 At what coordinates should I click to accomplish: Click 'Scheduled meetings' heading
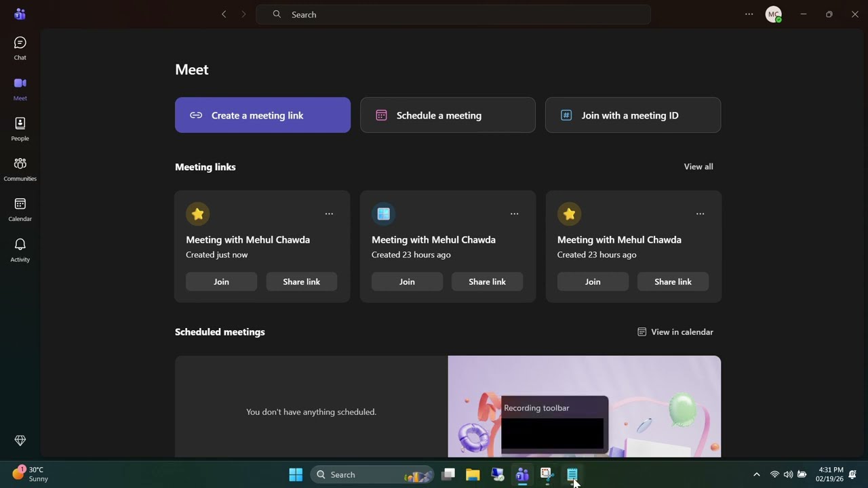tap(220, 332)
